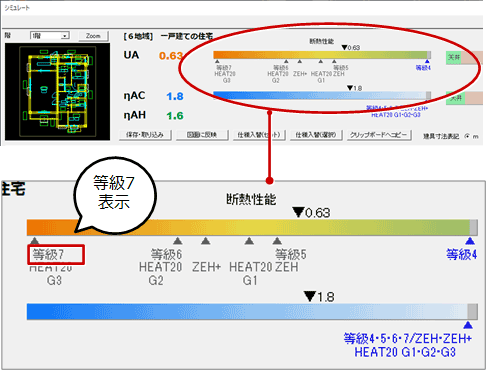Click the 仕様入替(セット) button
This screenshot has height=370, width=486.
coord(259,135)
